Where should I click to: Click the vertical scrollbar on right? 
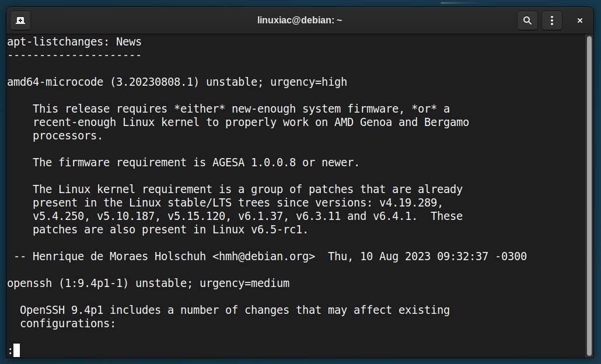[x=589, y=196]
